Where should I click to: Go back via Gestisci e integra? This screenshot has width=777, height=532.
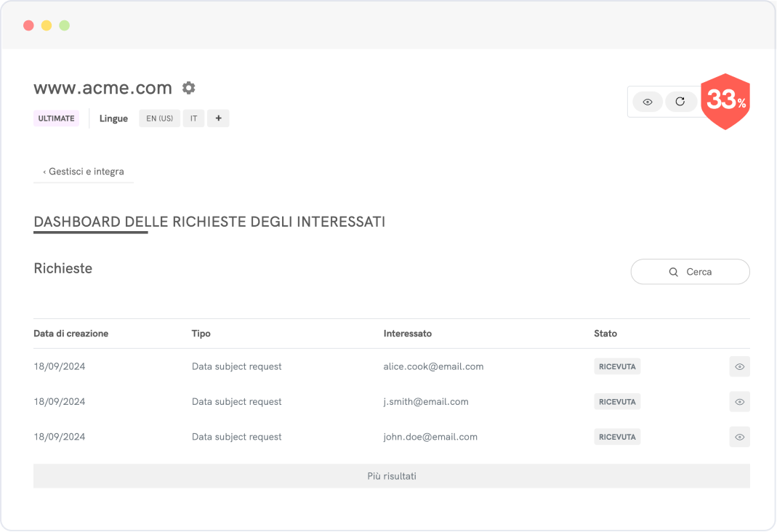pyautogui.click(x=84, y=172)
